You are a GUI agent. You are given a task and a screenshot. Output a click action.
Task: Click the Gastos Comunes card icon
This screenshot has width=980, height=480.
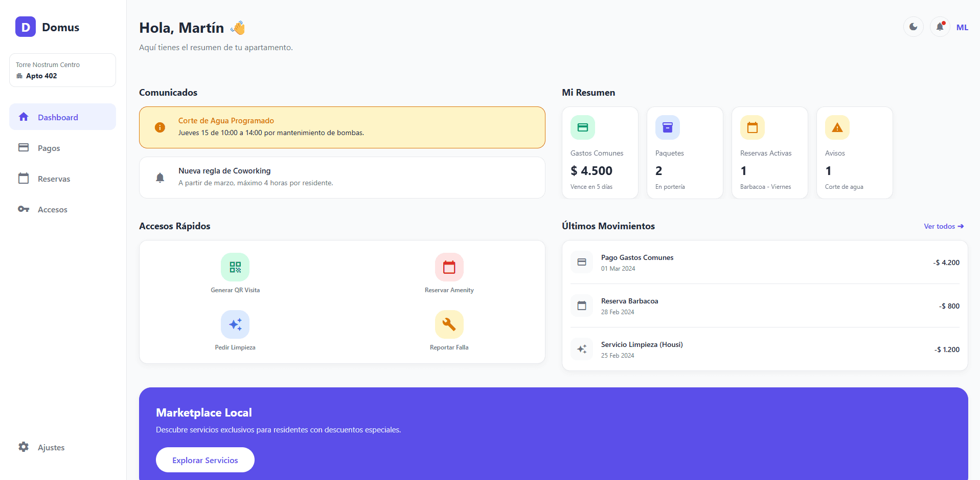click(x=582, y=127)
